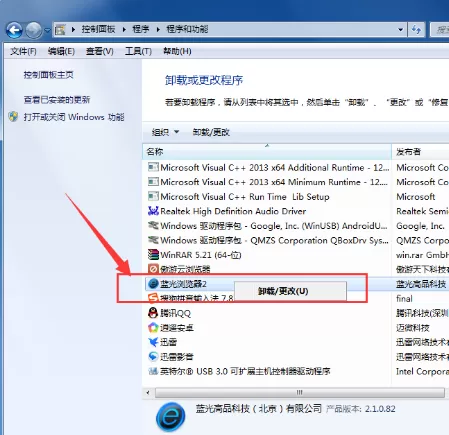The image size is (449, 435).
Task: Click the 傲游云浏览器 icon
Action: pos(153,269)
